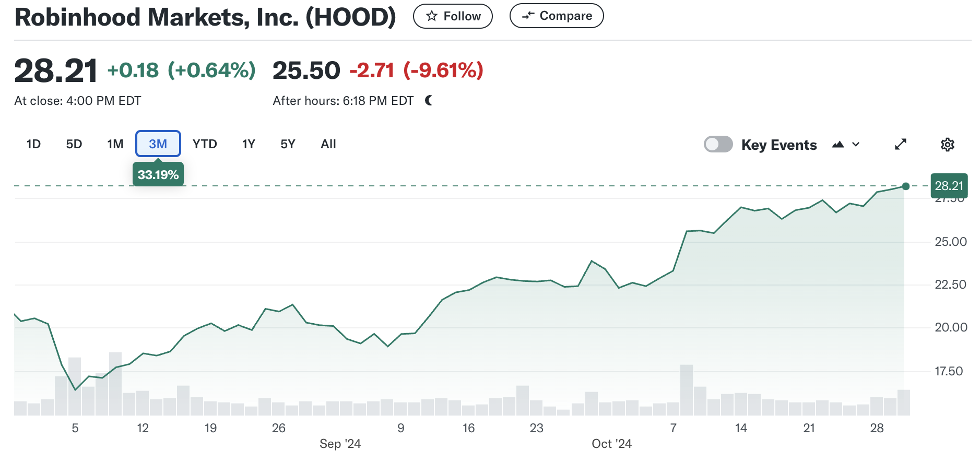
Task: Switch to 1M range
Action: (x=115, y=144)
